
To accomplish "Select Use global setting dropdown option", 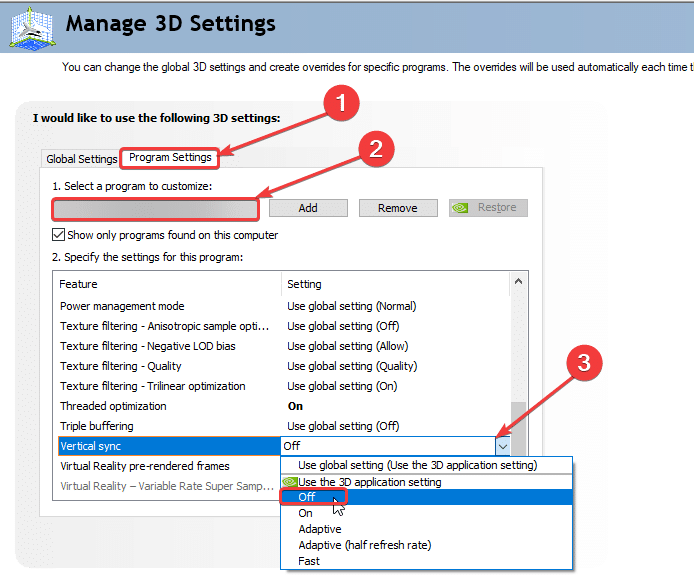I will (417, 465).
